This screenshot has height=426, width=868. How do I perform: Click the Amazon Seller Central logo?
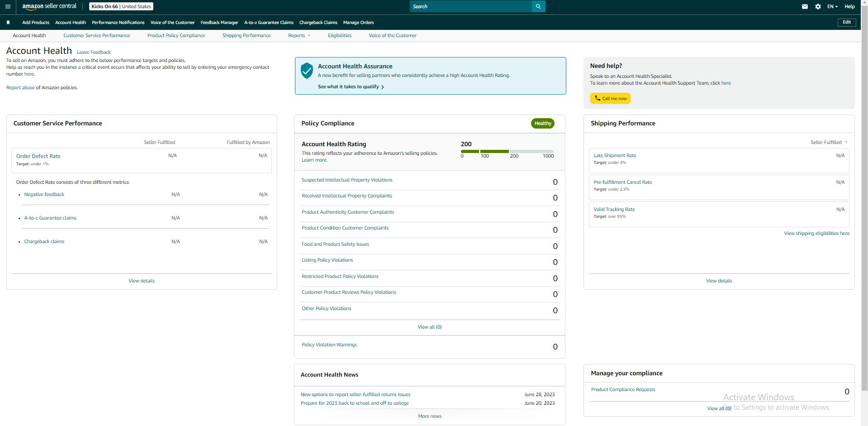click(49, 6)
